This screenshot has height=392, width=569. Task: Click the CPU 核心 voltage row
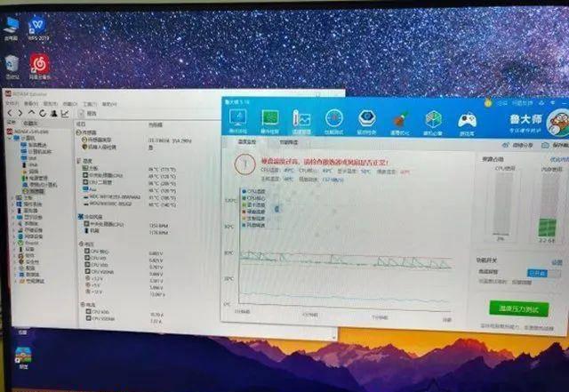point(124,252)
